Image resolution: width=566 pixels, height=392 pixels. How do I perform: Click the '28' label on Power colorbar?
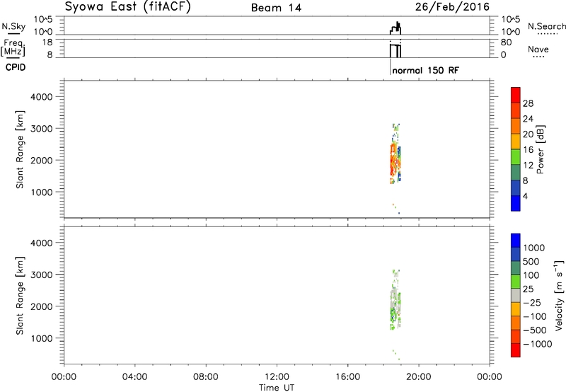click(528, 103)
